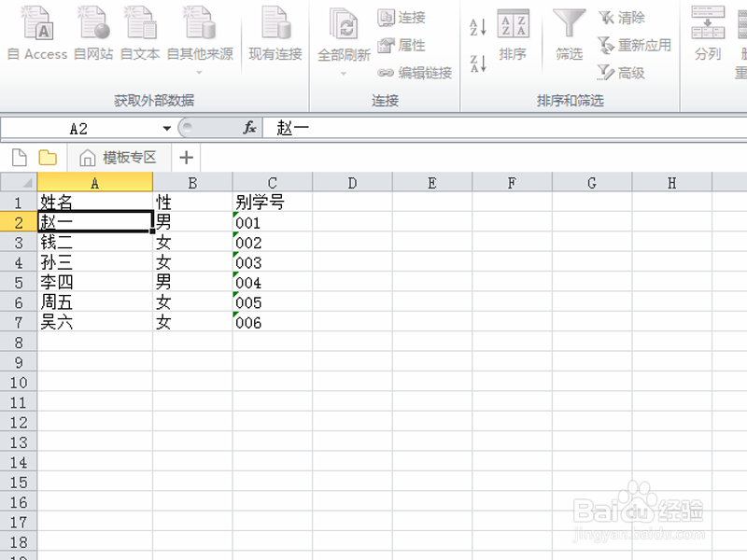
Task: Open the 排序 sort dialog
Action: click(513, 35)
